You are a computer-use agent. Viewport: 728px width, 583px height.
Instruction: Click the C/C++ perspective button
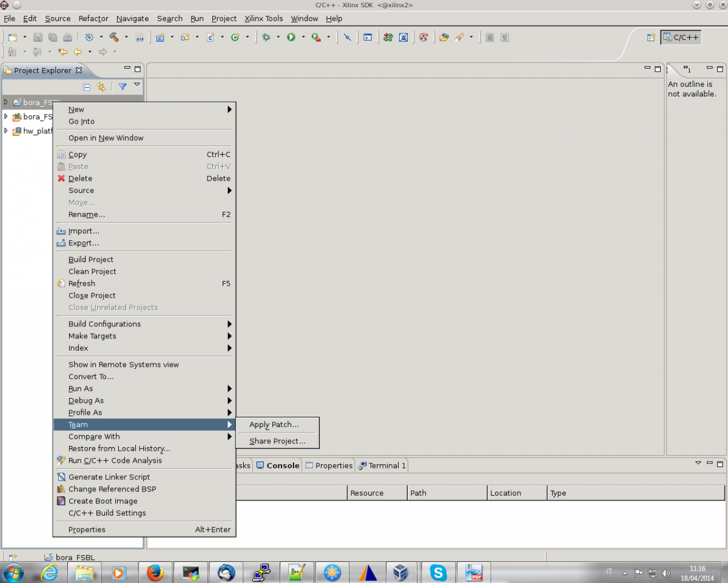pos(681,37)
